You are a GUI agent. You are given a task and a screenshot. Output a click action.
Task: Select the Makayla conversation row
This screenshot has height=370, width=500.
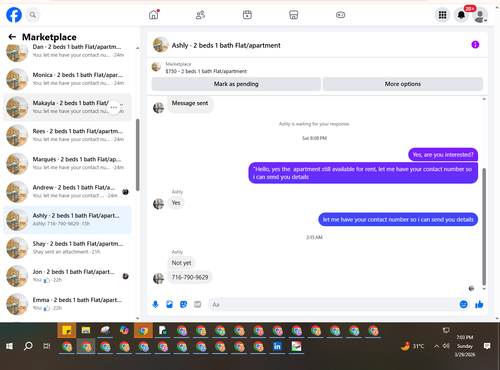tap(67, 107)
